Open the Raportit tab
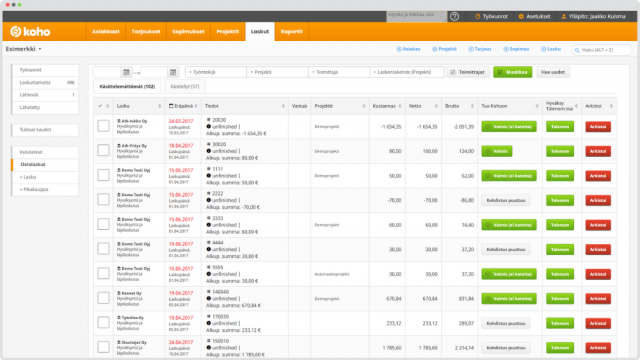This screenshot has height=360, width=640. point(291,31)
